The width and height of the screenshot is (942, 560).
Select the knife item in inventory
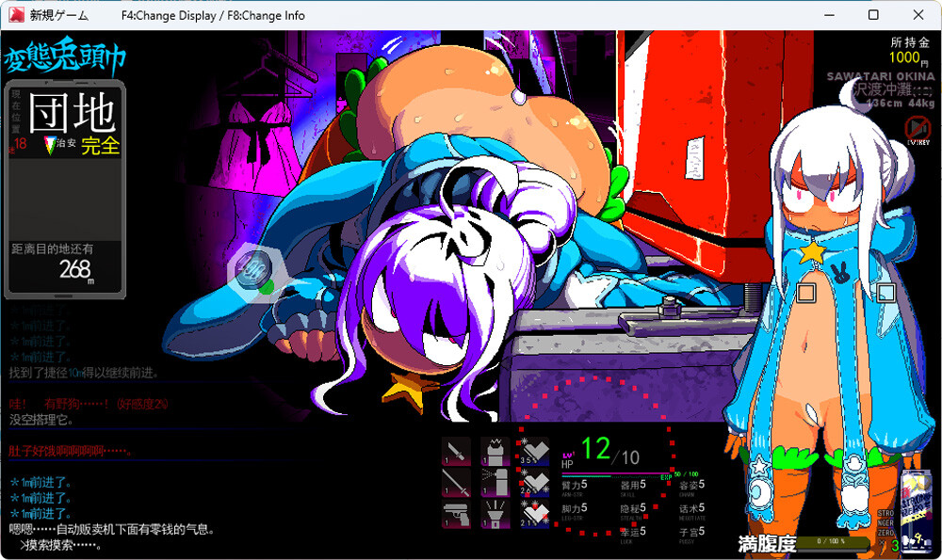tap(456, 452)
